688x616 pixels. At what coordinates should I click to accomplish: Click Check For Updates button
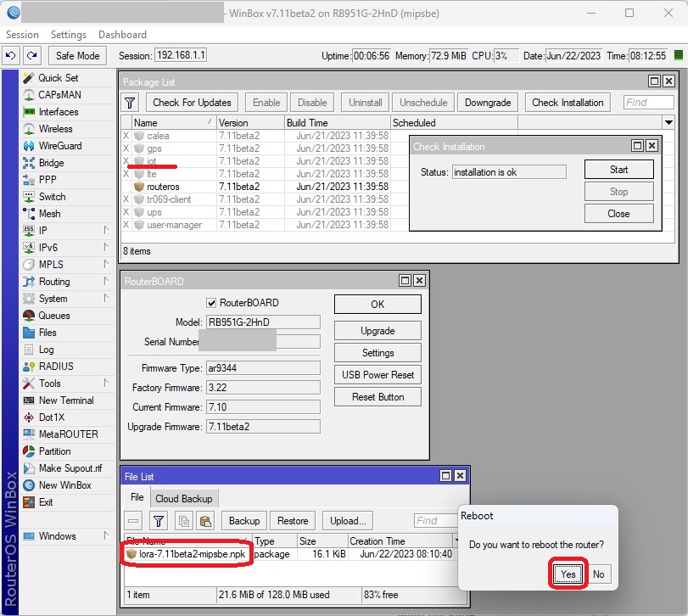coord(192,103)
